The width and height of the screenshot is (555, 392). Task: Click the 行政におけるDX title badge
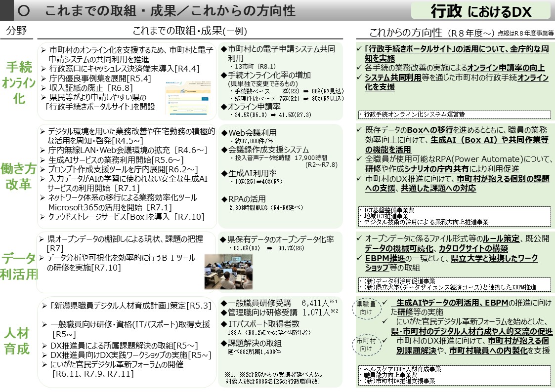pos(481,10)
